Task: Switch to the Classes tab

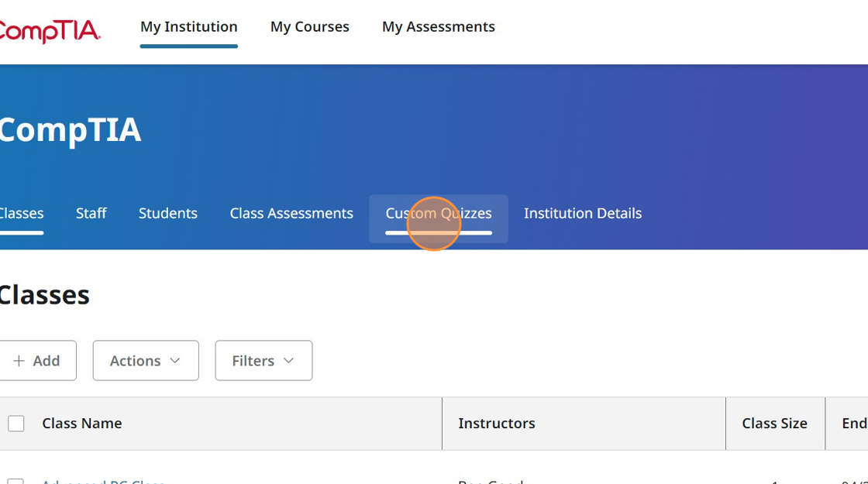Action: pos(21,214)
